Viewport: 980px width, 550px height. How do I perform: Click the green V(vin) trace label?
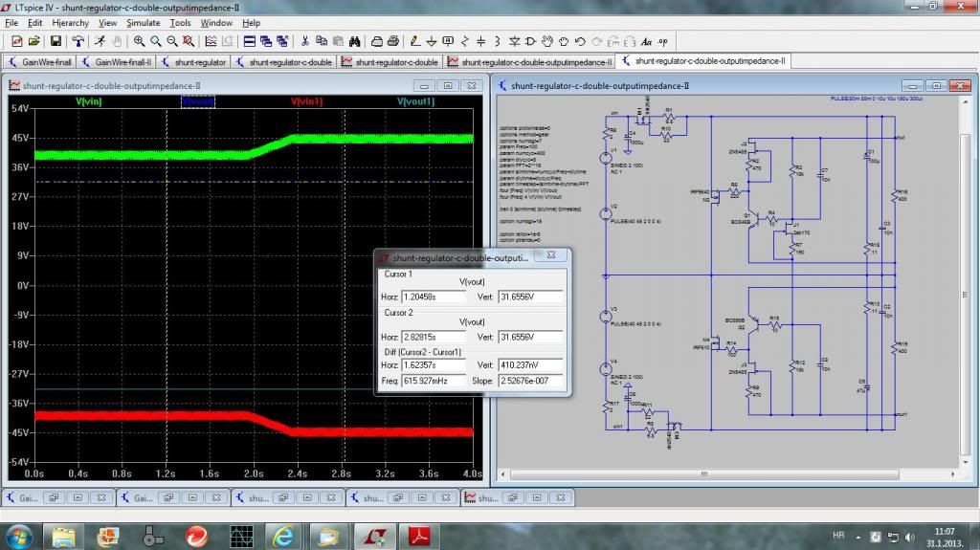[89, 101]
